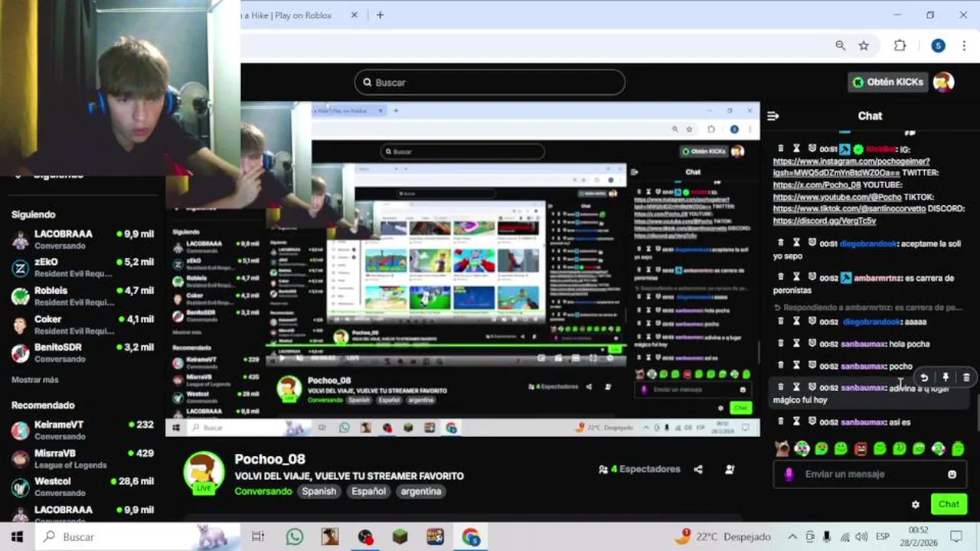The image size is (980, 551).
Task: Delete ambarmrtnz's 'es carrera de peronistas' message
Action: tap(780, 278)
